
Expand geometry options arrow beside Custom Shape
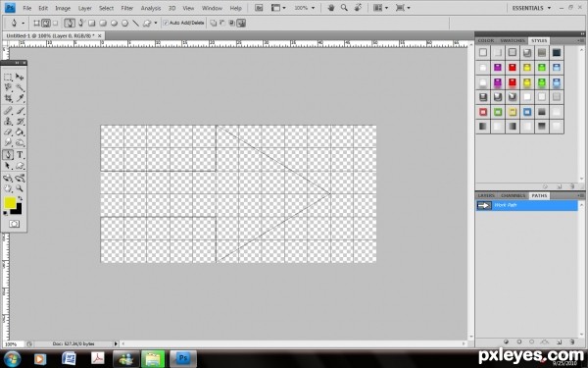156,24
